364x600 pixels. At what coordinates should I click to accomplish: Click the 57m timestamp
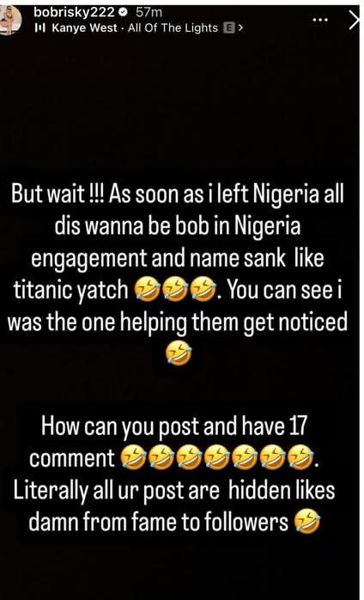pyautogui.click(x=149, y=13)
